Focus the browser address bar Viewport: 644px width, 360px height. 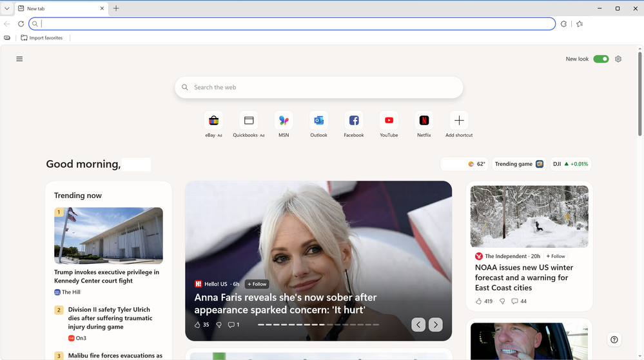tap(292, 24)
